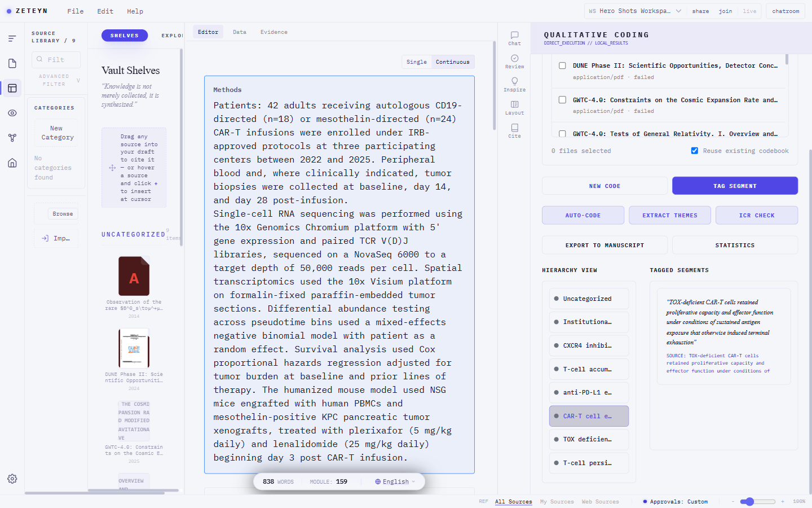Click the join button

[725, 11]
